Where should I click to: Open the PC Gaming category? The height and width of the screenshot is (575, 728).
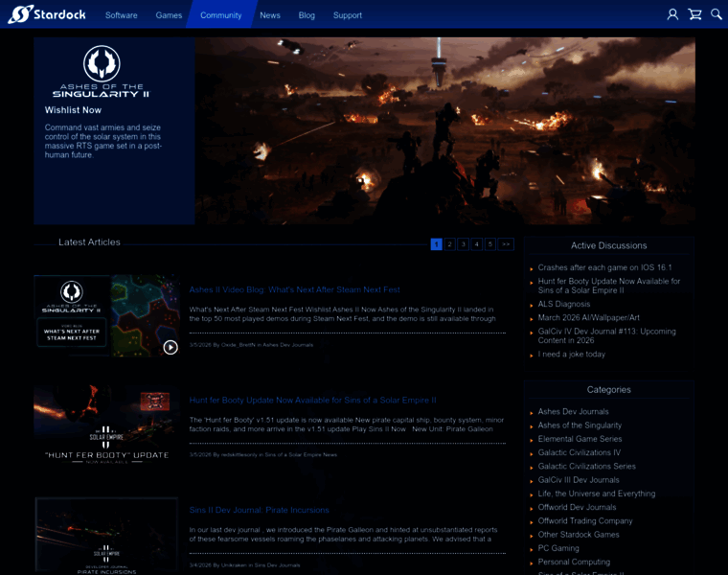pyautogui.click(x=558, y=548)
